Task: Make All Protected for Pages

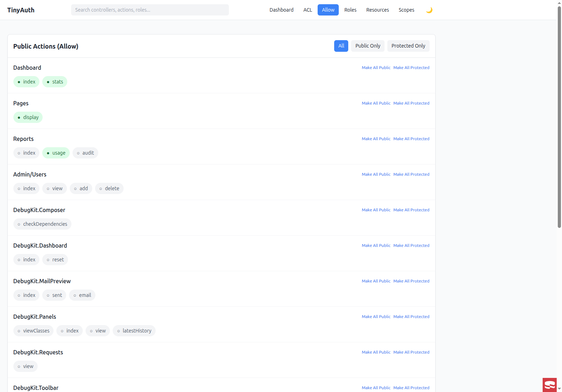Action: [411, 103]
